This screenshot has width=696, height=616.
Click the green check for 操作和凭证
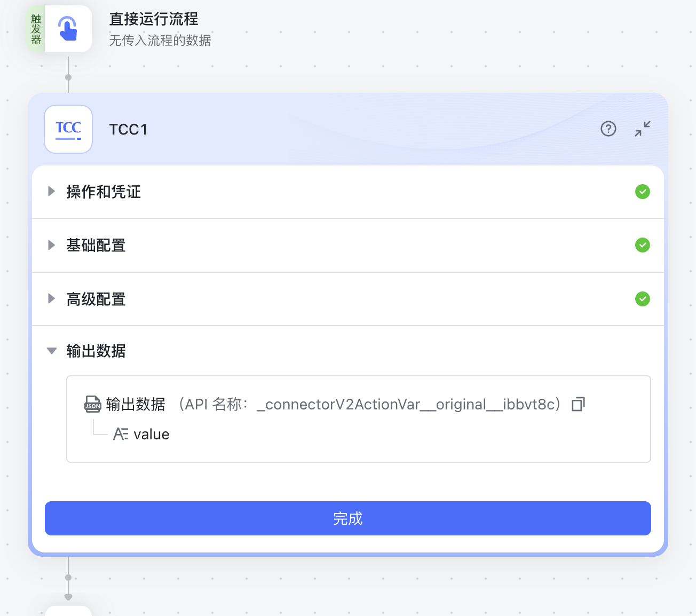[643, 192]
